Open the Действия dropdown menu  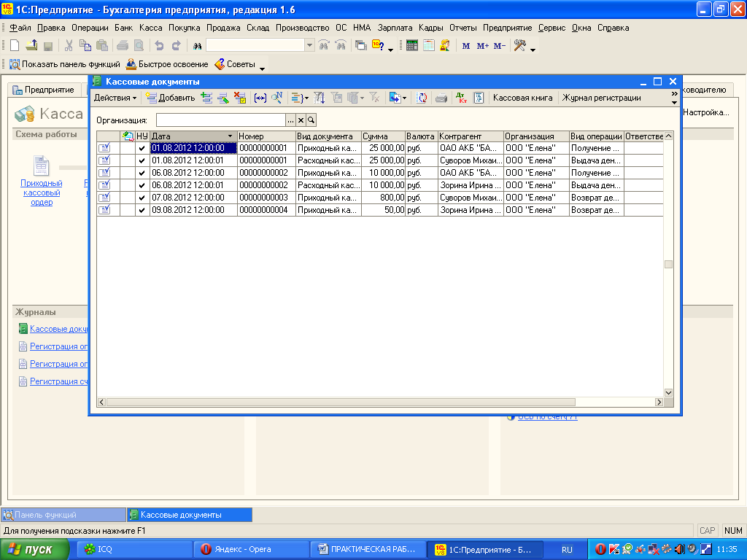click(115, 98)
